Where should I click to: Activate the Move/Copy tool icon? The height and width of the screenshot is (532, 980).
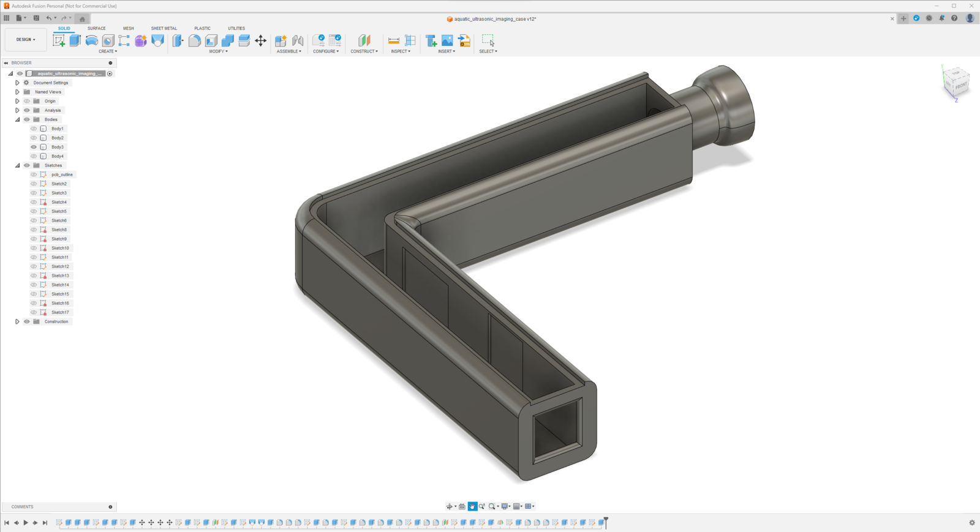(x=261, y=40)
